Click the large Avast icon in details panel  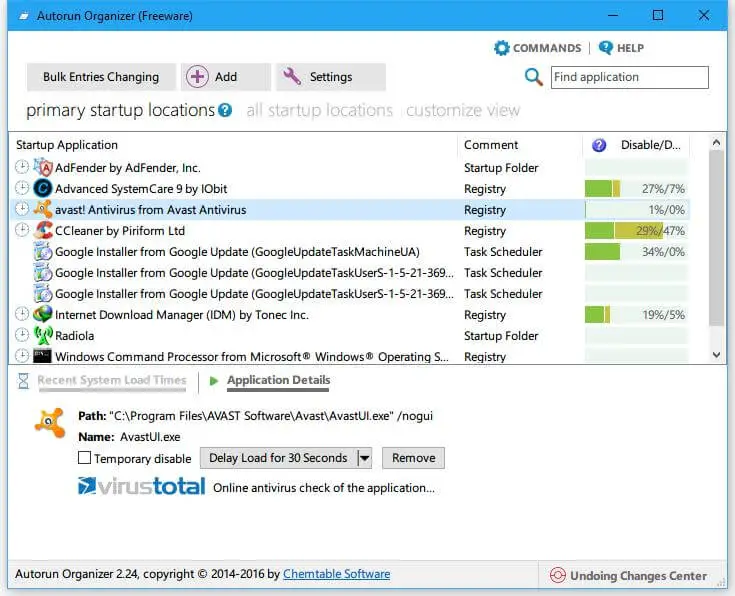tap(50, 423)
